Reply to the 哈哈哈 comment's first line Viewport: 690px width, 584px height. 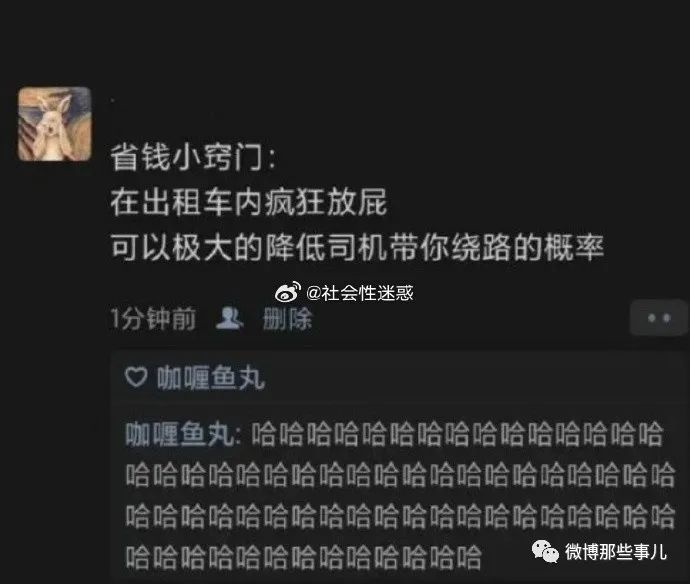click(x=457, y=434)
